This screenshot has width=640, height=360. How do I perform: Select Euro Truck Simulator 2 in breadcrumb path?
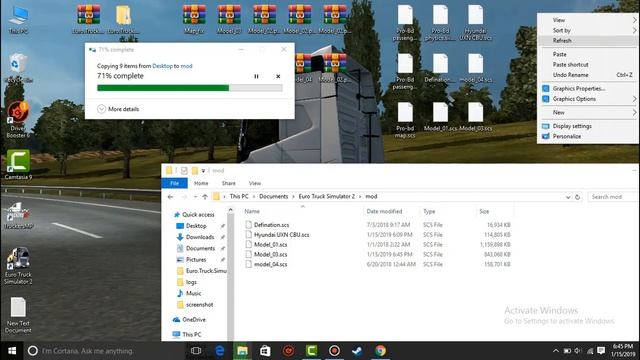(x=327, y=196)
